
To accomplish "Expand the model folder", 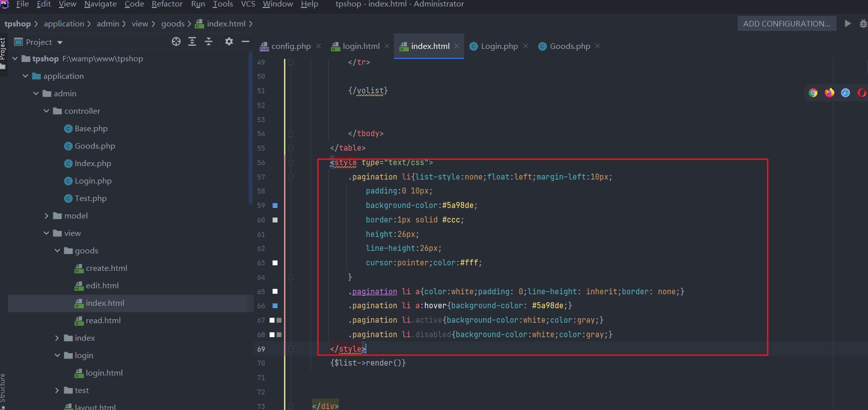I will [x=46, y=215].
